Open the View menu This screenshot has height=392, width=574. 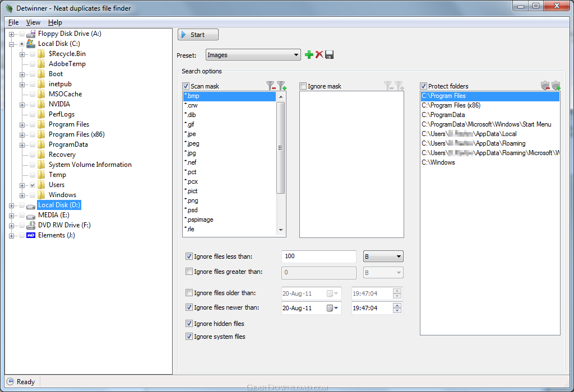click(33, 22)
